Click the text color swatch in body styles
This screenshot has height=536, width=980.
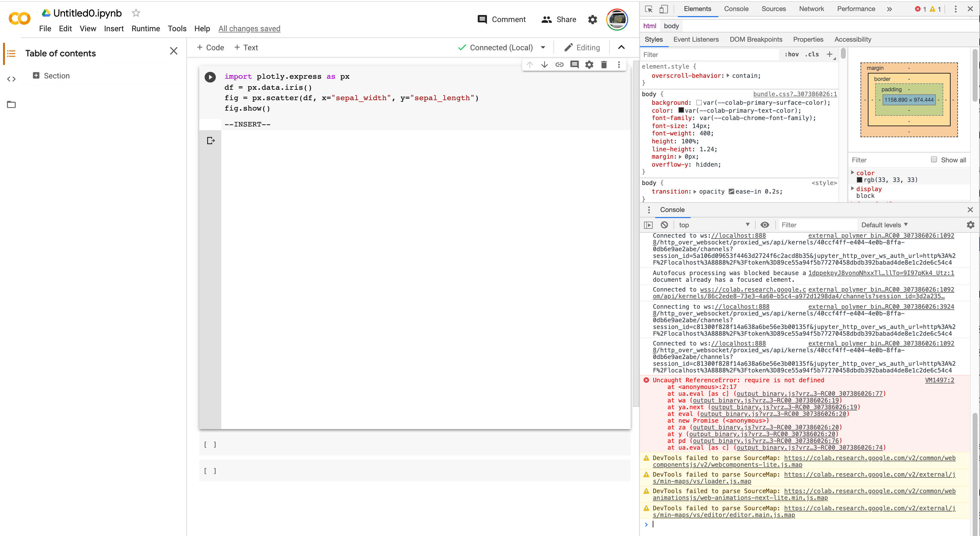coord(681,111)
